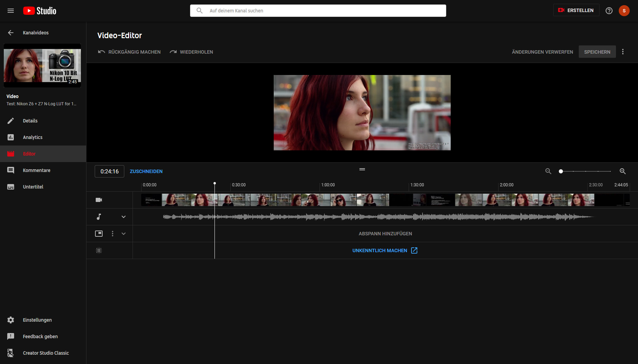Open the Kanalvideos link
The height and width of the screenshot is (364, 638).
(36, 33)
